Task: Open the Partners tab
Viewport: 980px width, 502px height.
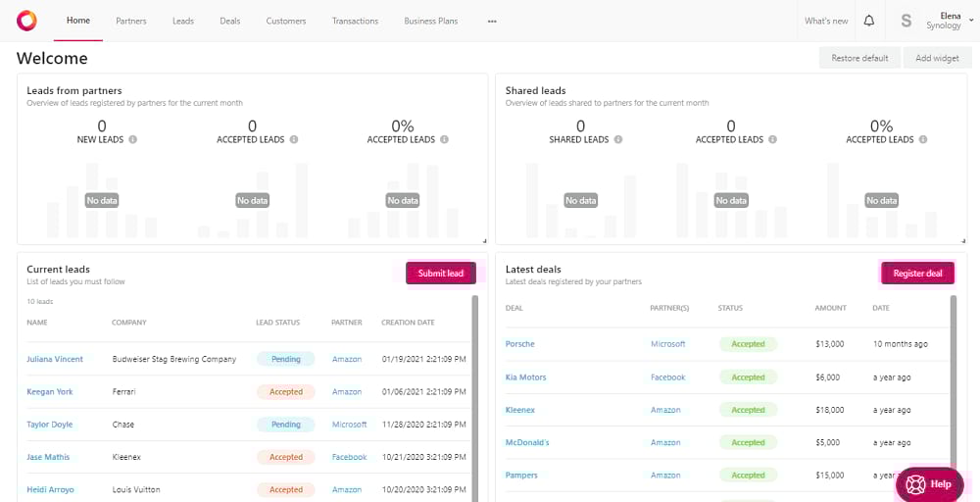Action: 131,21
